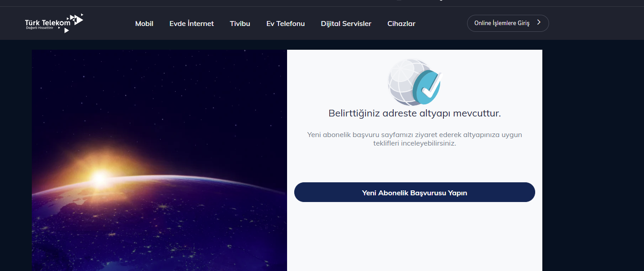The width and height of the screenshot is (644, 271).
Task: Open the Cihazlar menu
Action: 401,24
